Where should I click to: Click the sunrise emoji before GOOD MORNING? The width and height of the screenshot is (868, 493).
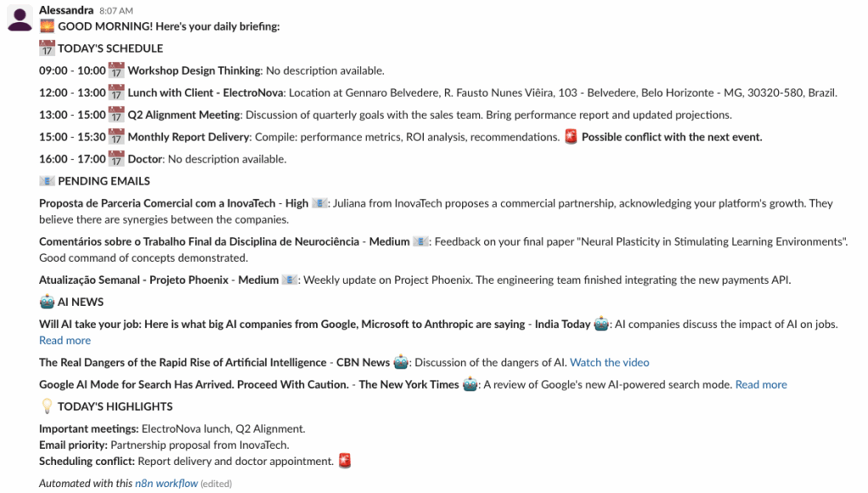coord(47,26)
